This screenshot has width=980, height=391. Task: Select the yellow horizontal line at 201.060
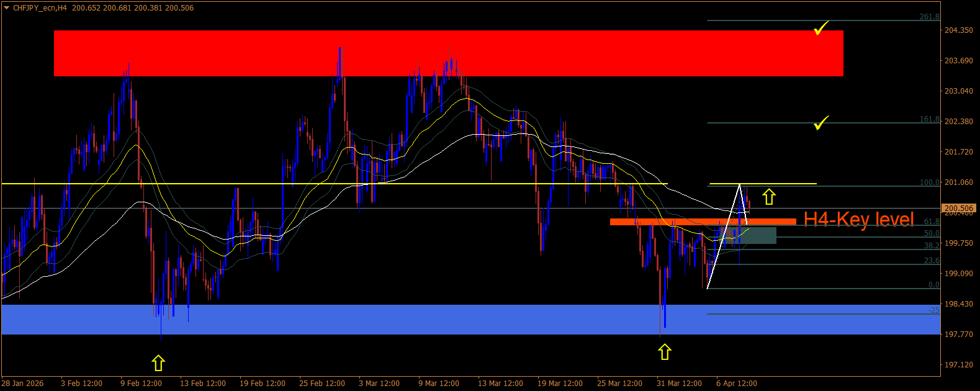[x=334, y=184]
